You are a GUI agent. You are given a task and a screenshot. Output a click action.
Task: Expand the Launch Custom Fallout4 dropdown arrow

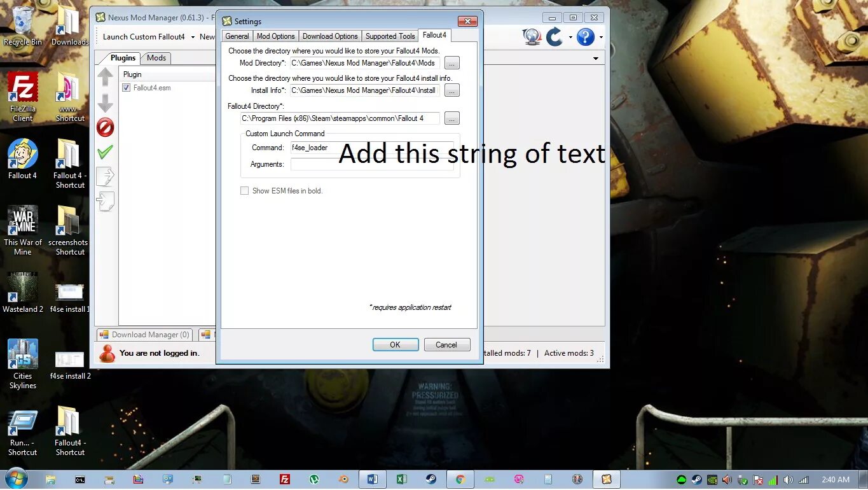(x=193, y=37)
